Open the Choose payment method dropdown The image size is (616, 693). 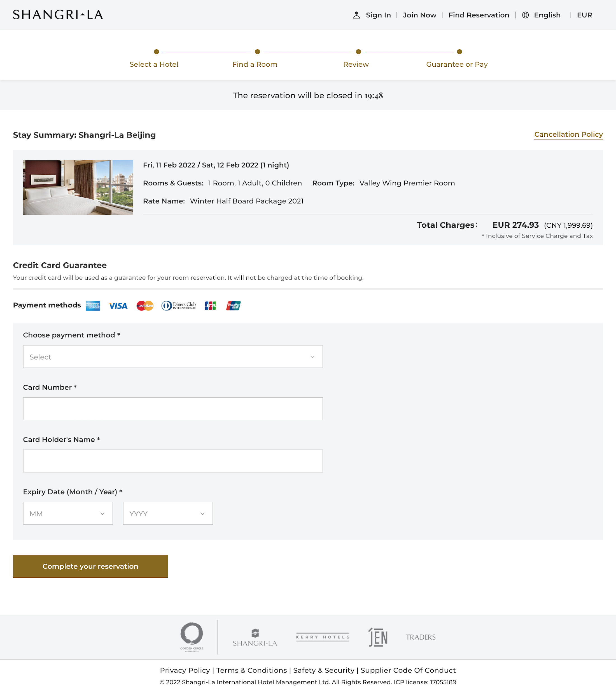tap(173, 357)
